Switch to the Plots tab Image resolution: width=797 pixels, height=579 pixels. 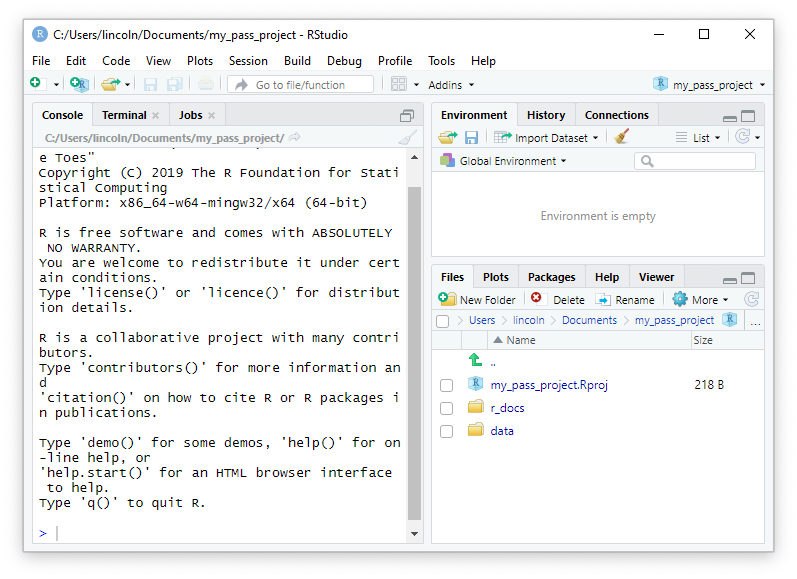[x=496, y=277]
